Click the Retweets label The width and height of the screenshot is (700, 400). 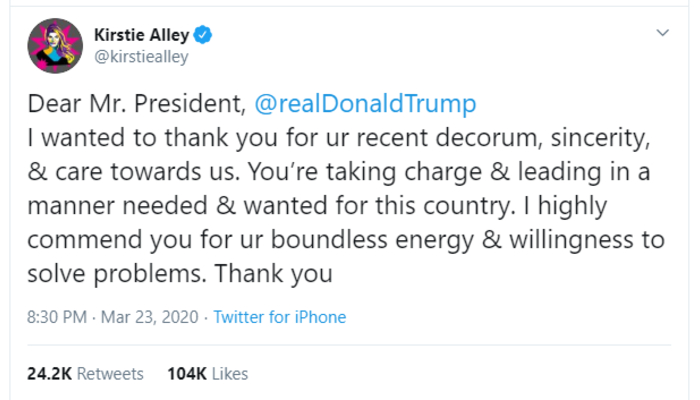click(x=110, y=374)
